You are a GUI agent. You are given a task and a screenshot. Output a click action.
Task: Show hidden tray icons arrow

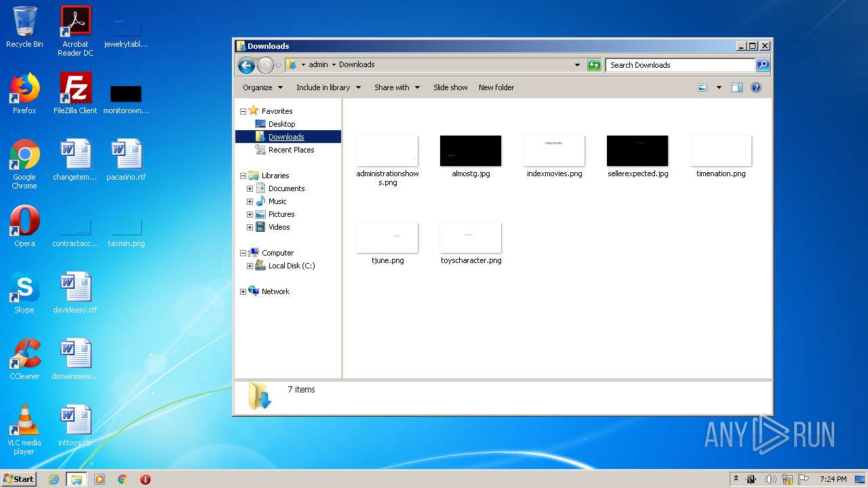click(736, 479)
